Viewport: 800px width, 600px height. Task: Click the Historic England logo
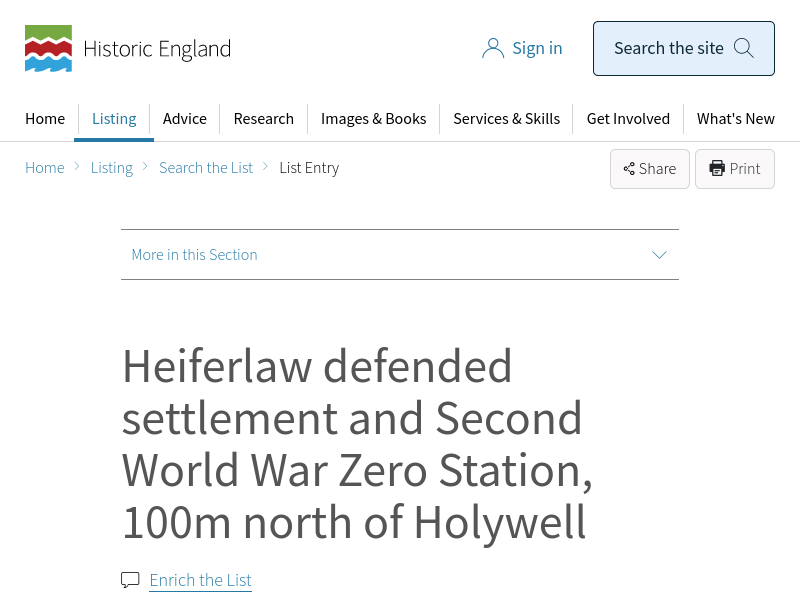click(x=128, y=49)
